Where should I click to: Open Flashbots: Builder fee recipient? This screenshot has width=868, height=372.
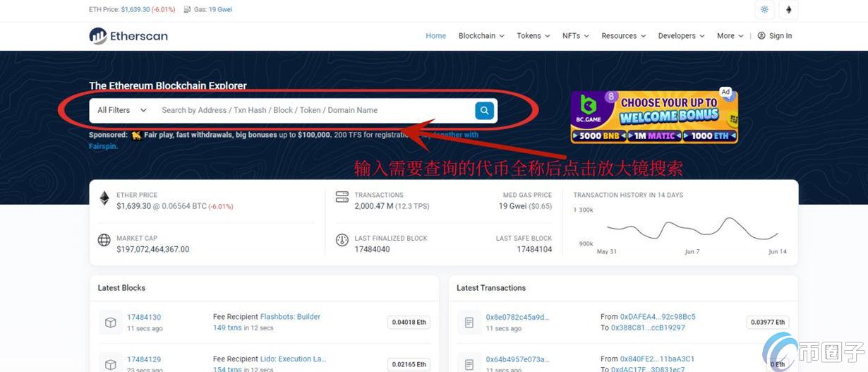tap(290, 317)
